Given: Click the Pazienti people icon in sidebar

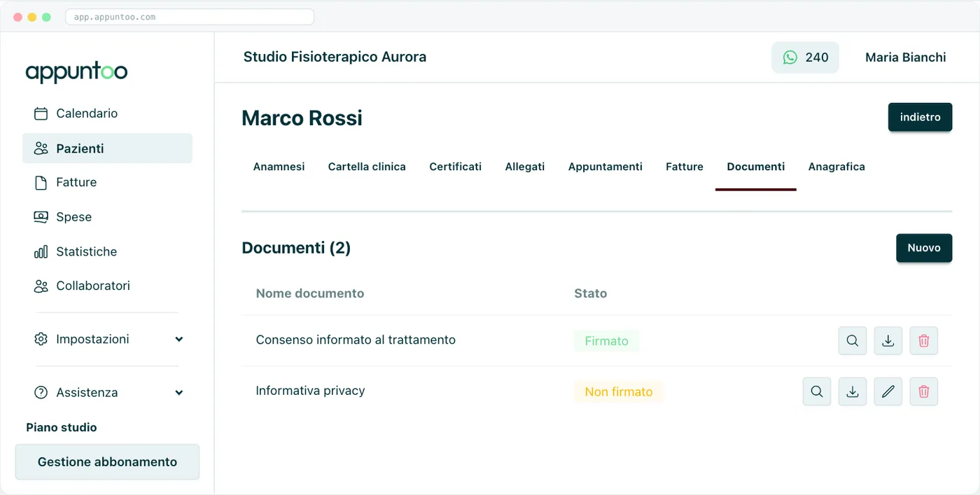Looking at the screenshot, I should (41, 148).
